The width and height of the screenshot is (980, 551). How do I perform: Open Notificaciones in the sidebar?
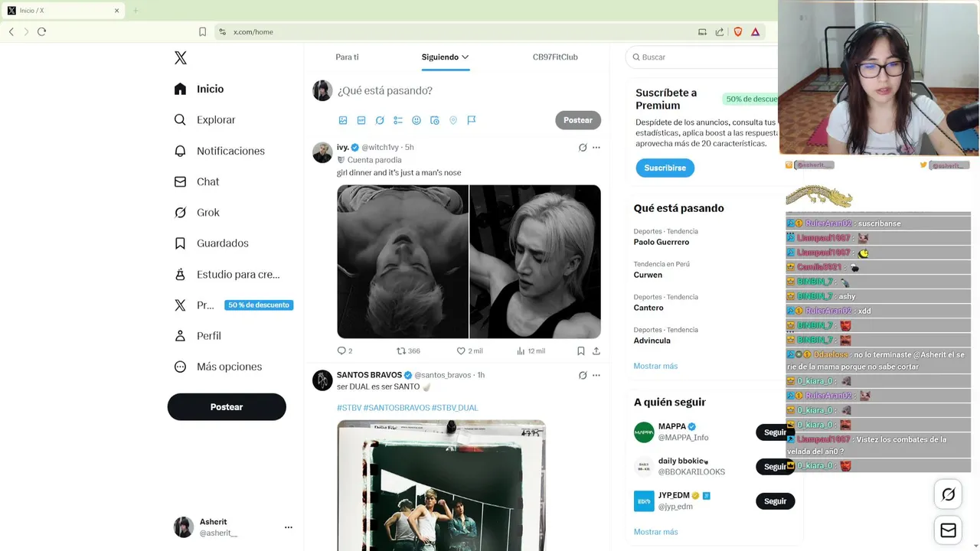pos(219,151)
